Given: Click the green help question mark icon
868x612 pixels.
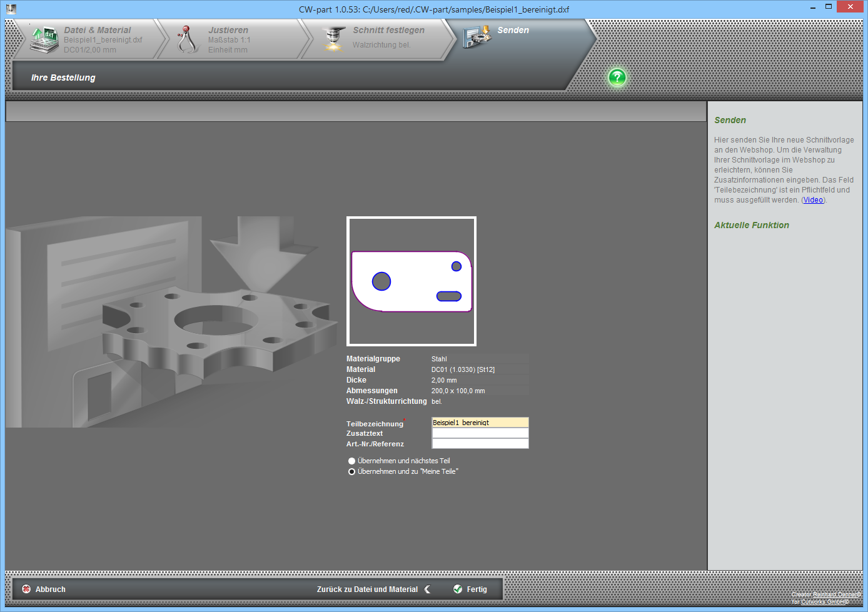Looking at the screenshot, I should [x=617, y=78].
